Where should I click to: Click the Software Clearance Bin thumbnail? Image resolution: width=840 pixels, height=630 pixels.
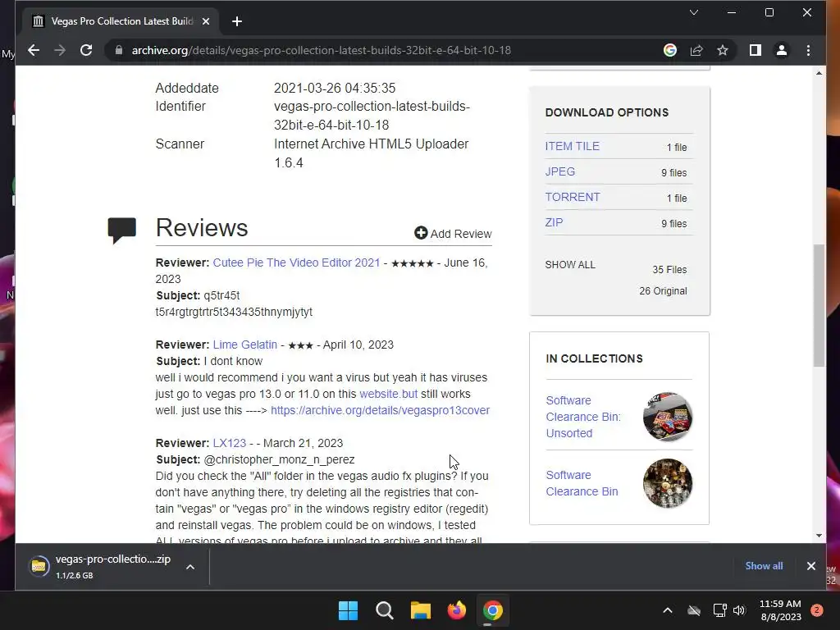pyautogui.click(x=668, y=483)
